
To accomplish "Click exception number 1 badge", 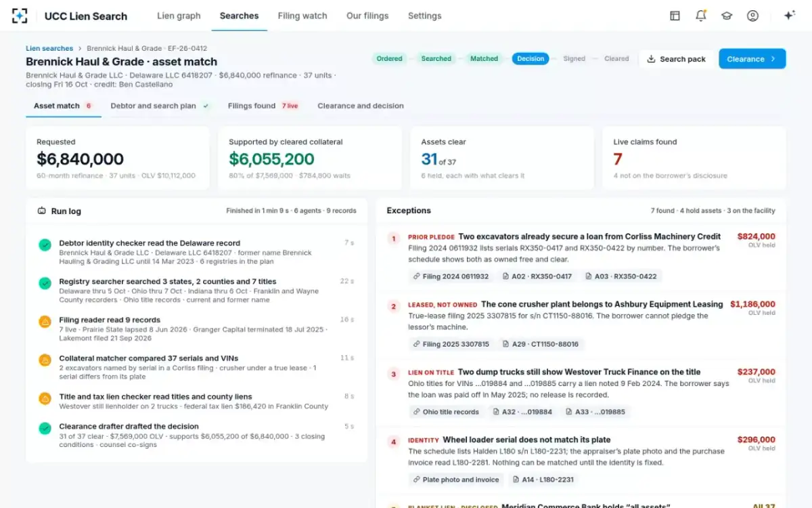I will (393, 238).
